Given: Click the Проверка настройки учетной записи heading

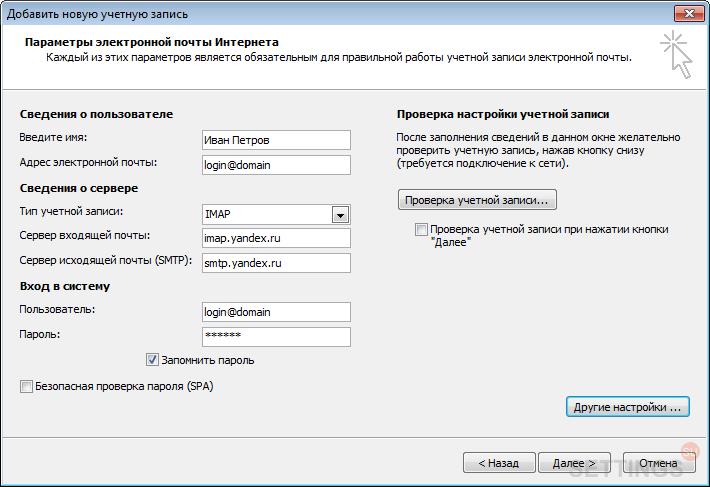Looking at the screenshot, I should 503,114.
